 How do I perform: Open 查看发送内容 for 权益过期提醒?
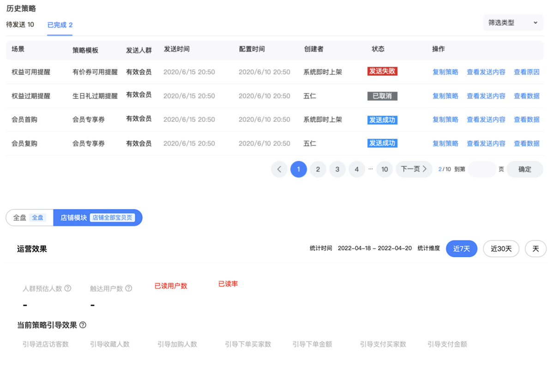486,95
